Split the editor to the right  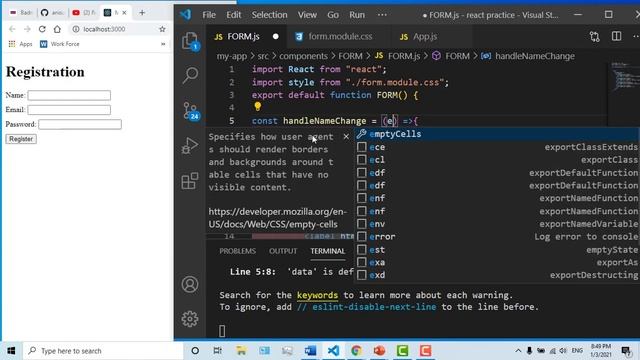pos(616,36)
